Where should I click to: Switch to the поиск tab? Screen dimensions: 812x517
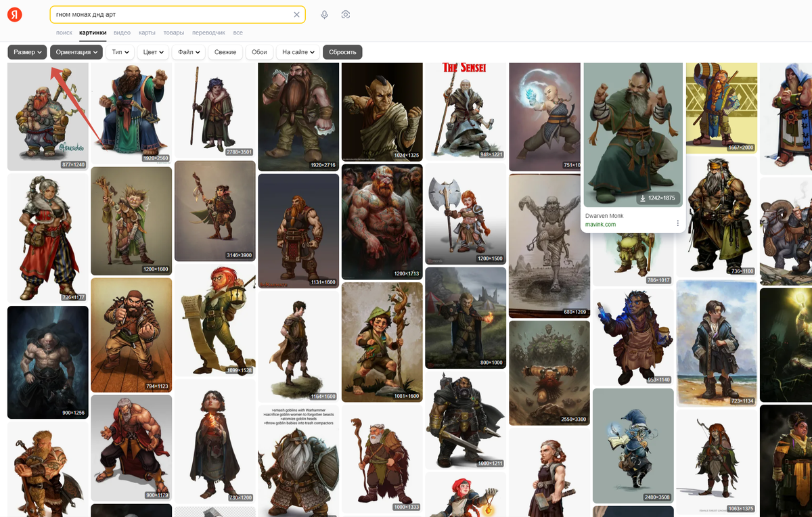point(64,32)
